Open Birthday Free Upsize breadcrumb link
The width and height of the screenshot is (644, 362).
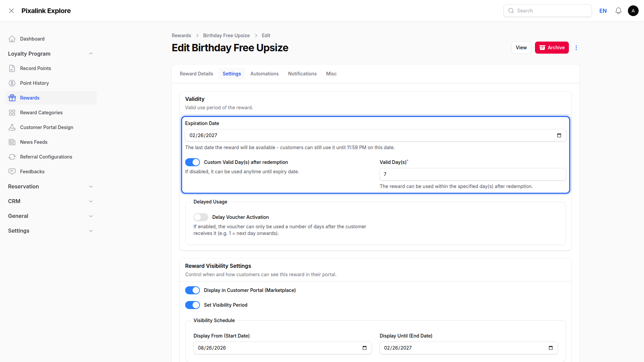pyautogui.click(x=226, y=36)
